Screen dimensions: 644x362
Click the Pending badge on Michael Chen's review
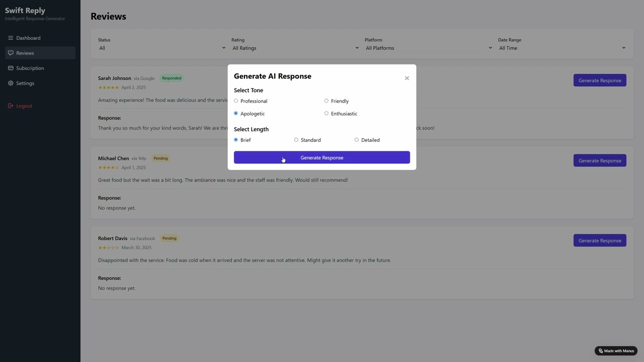(160, 158)
